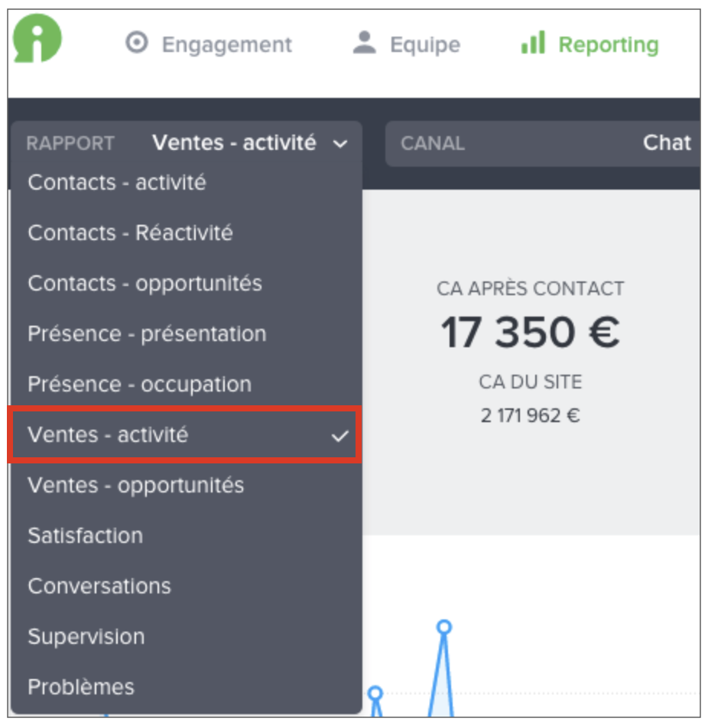Choose Ventes - opportunités report
Image resolution: width=708 pixels, height=728 pixels.
click(x=135, y=485)
